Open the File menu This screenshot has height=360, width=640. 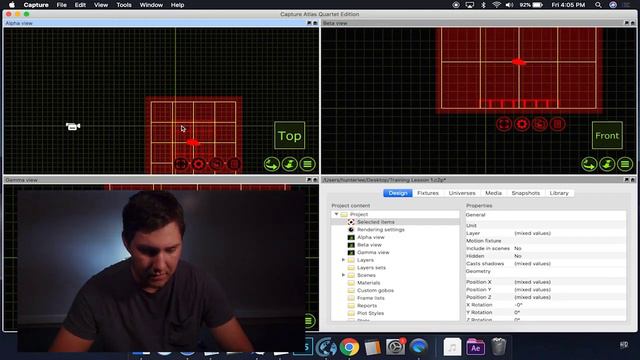pyautogui.click(x=62, y=5)
